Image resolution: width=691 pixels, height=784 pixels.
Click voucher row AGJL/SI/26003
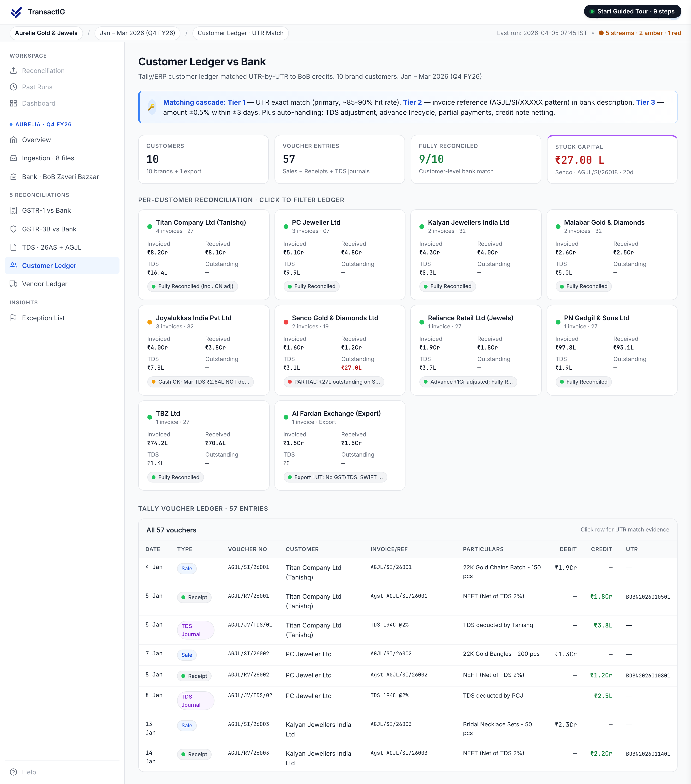coord(408,729)
